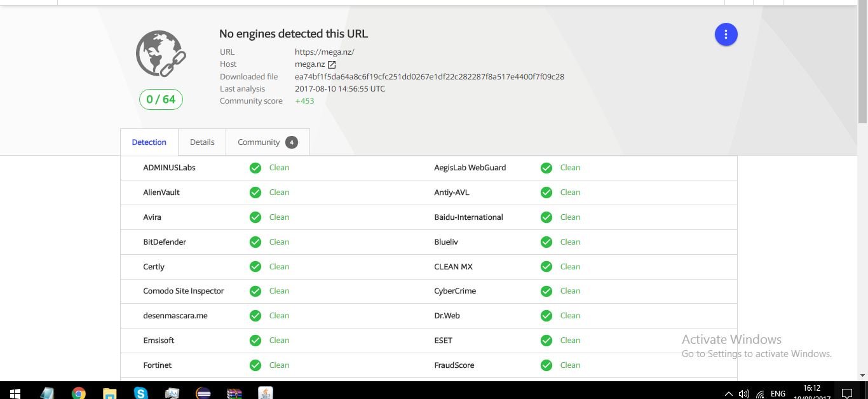Click the Clean result next to ESET

pyautogui.click(x=571, y=341)
